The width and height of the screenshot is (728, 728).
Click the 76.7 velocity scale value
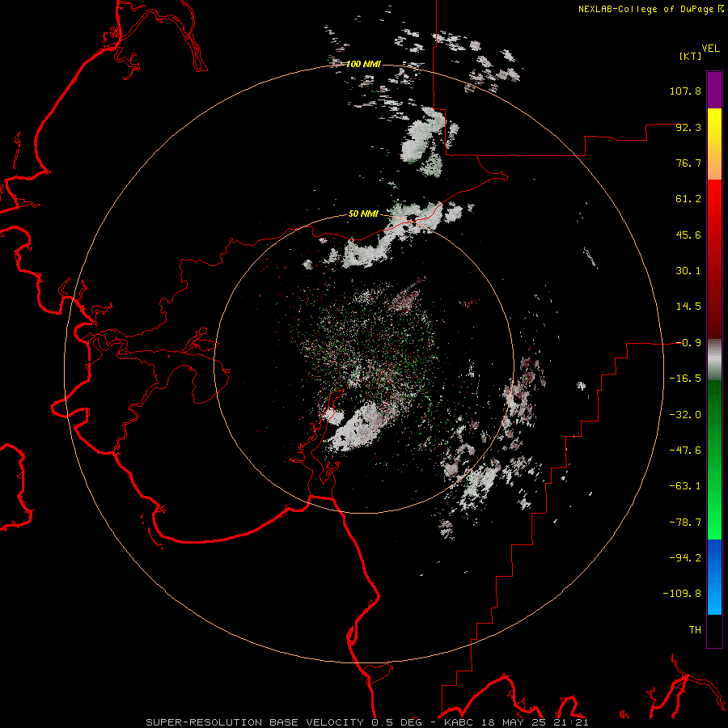688,163
